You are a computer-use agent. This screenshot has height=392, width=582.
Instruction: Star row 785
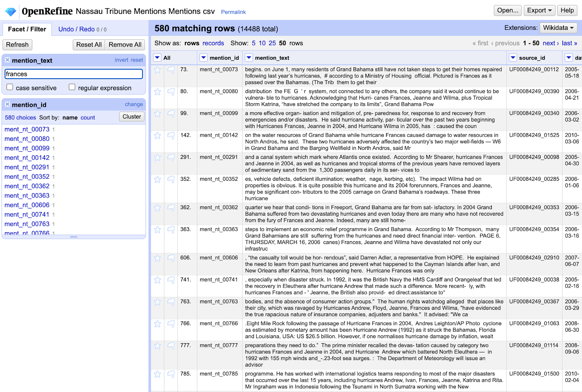pos(158,374)
